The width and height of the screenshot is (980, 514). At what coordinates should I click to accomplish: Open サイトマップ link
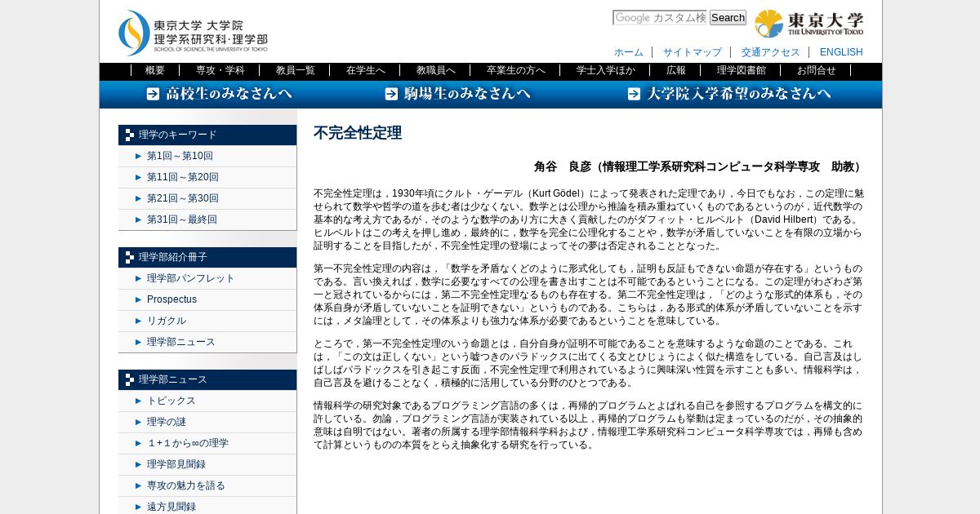pos(693,52)
